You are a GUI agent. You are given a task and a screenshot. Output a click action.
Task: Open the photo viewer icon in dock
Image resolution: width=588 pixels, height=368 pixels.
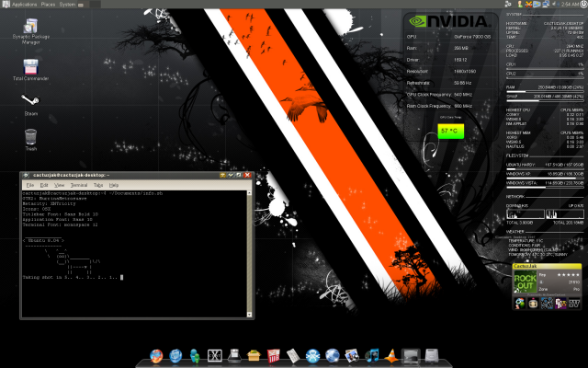[x=352, y=356]
